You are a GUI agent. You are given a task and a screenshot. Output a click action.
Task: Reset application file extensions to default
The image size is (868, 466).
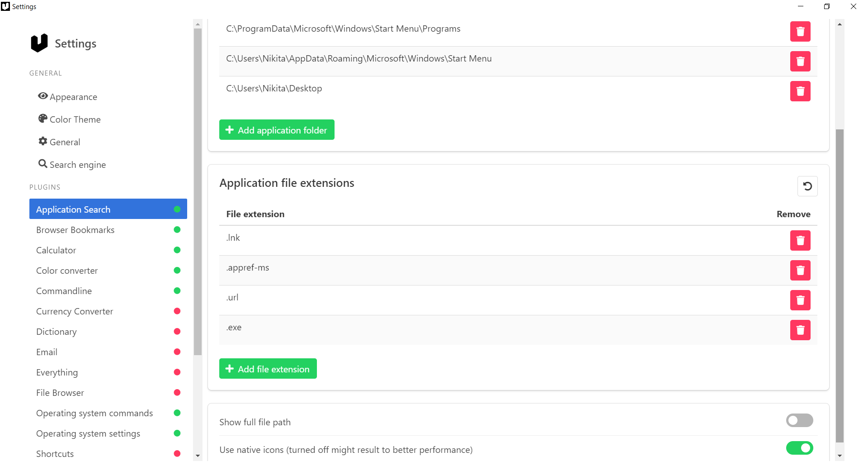[807, 186]
